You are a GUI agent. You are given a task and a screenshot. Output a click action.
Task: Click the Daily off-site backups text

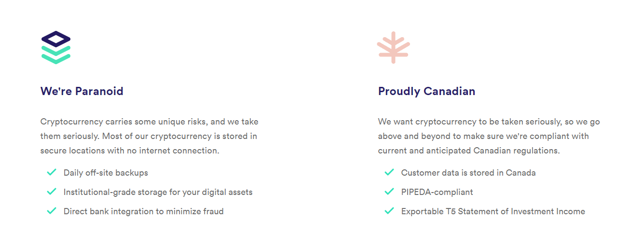[106, 173]
